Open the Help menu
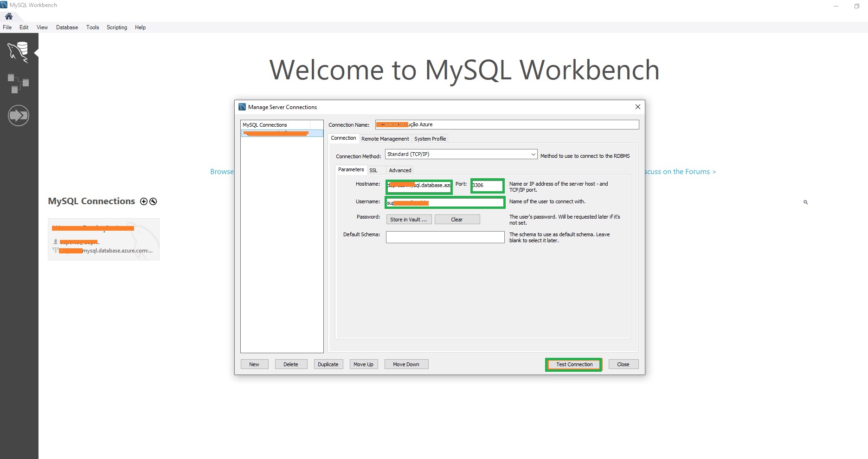Image resolution: width=868 pixels, height=459 pixels. (x=141, y=27)
